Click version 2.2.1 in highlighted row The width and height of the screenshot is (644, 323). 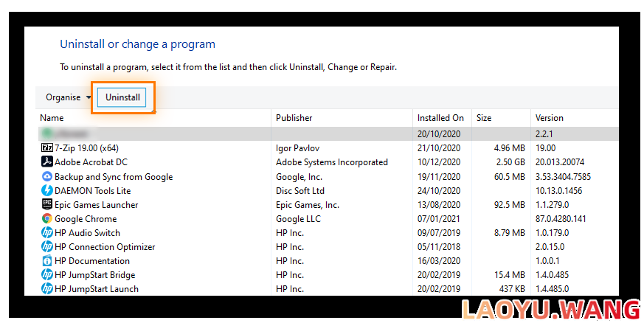click(x=544, y=133)
